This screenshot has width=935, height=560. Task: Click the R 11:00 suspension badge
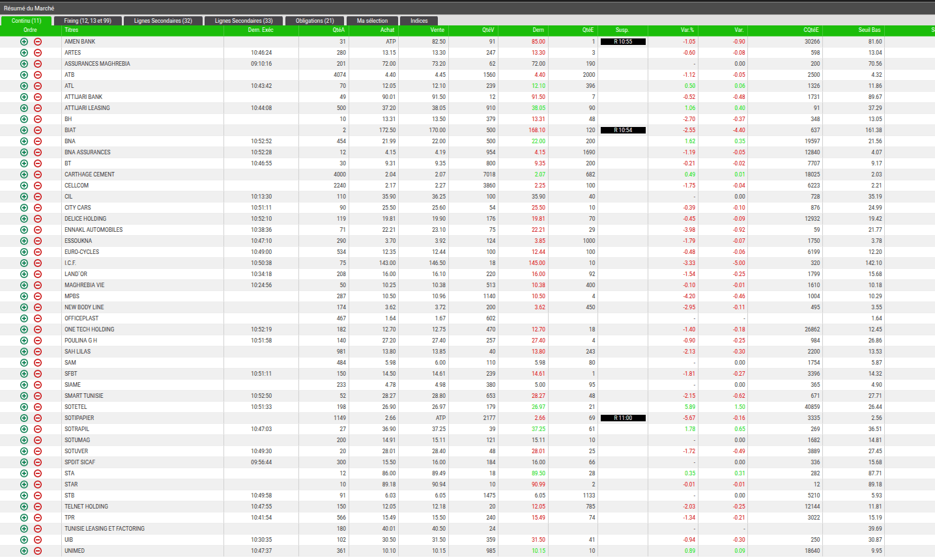coord(623,418)
